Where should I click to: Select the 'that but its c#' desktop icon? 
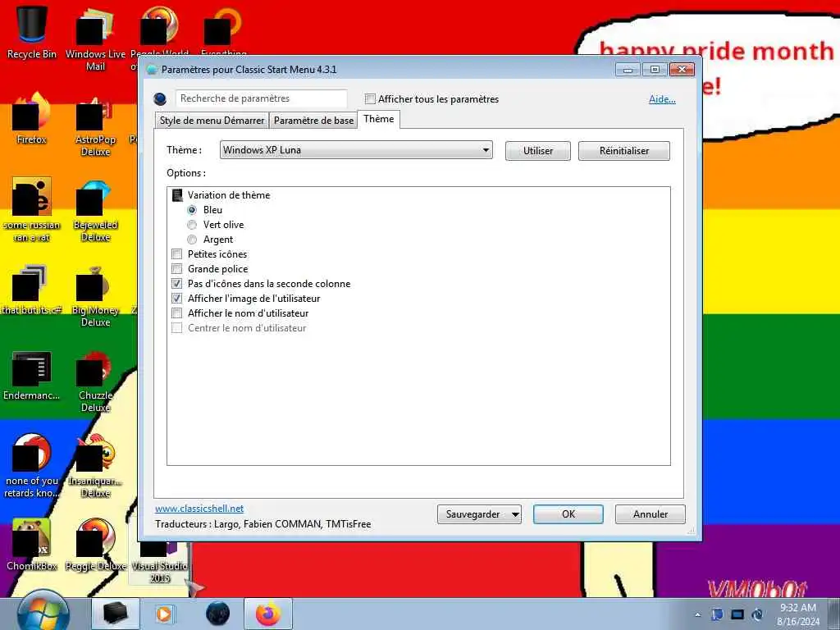(31, 290)
